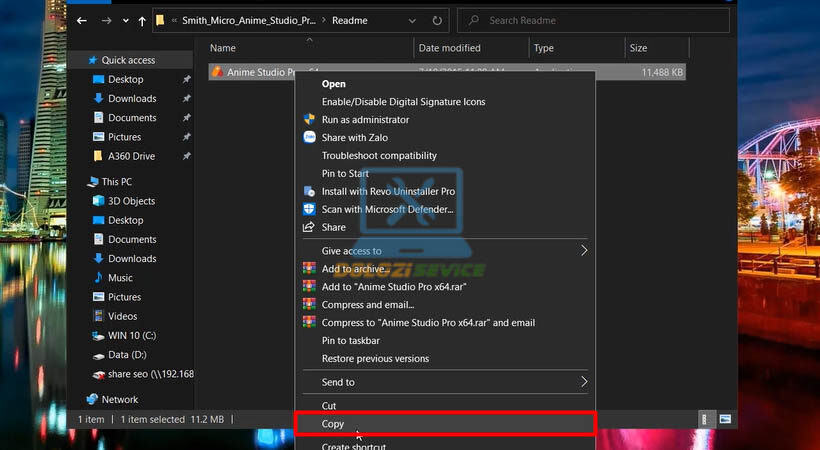Choose Share with Zalo from menu

354,138
